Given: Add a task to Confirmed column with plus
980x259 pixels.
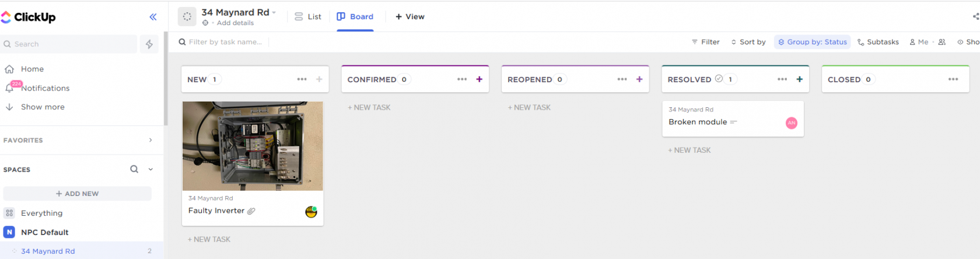Looking at the screenshot, I should [x=480, y=79].
